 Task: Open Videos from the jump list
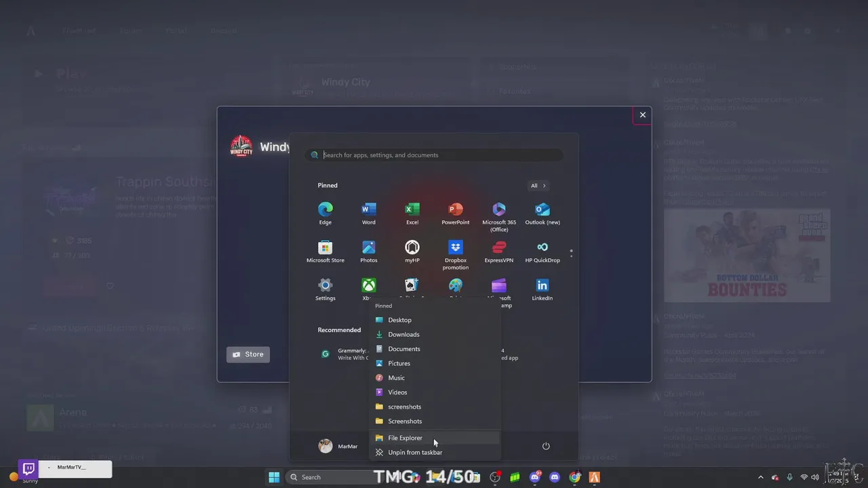(435, 392)
